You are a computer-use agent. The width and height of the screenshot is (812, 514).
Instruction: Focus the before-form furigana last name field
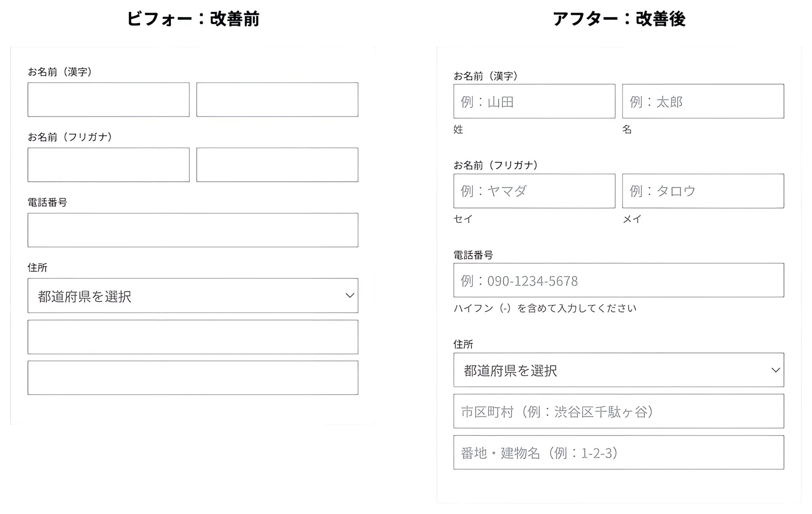[x=108, y=165]
